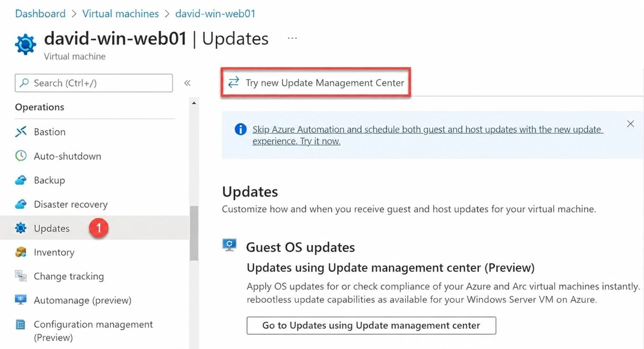Click the Bastion icon in sidebar
The height and width of the screenshot is (349, 644).
coord(21,131)
